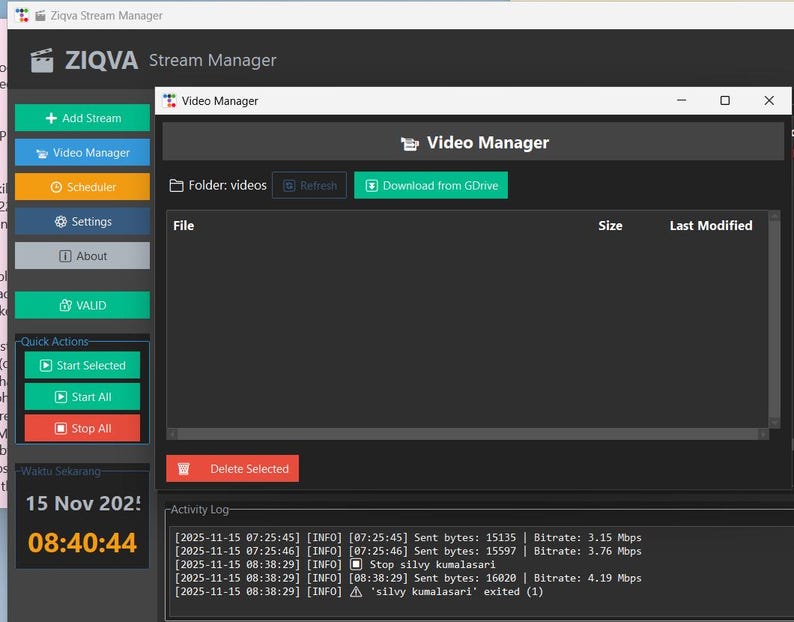Click the ZIQVA title text in header
794x622 pixels.
click(x=101, y=60)
